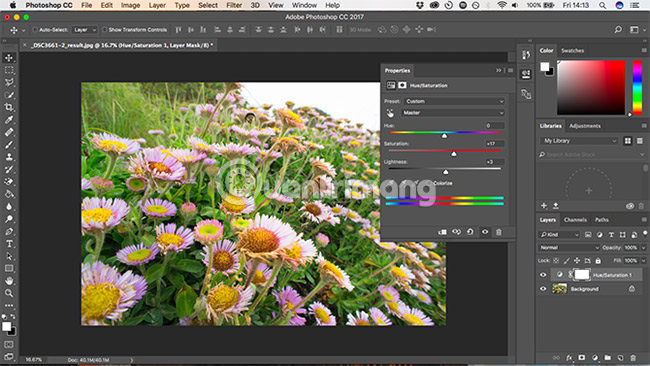Open the Fill slider dropdown arrow

coord(644,261)
